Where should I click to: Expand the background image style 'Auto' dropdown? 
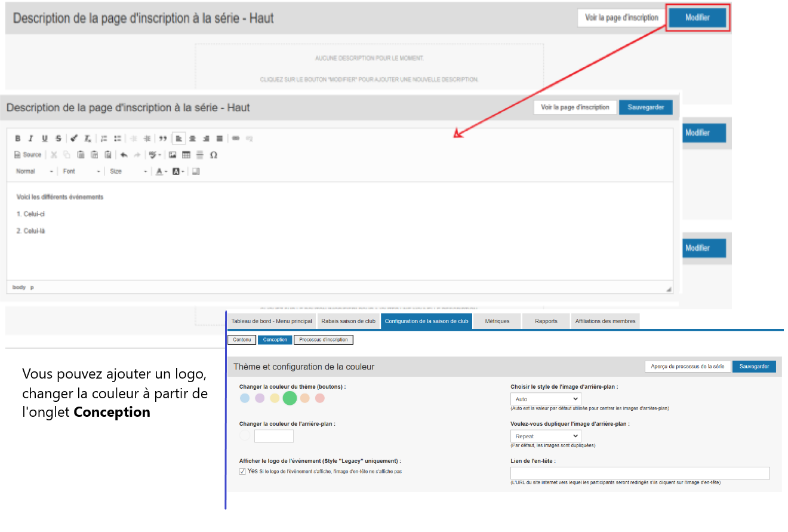click(546, 399)
